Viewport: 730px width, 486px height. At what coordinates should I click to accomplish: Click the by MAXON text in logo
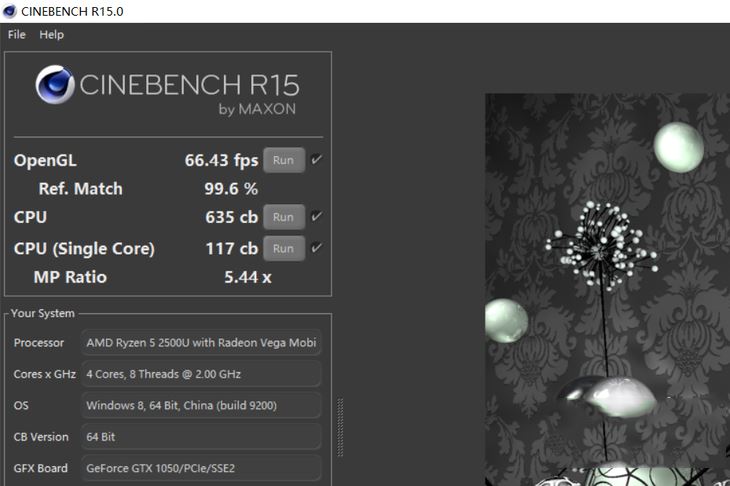click(x=257, y=109)
